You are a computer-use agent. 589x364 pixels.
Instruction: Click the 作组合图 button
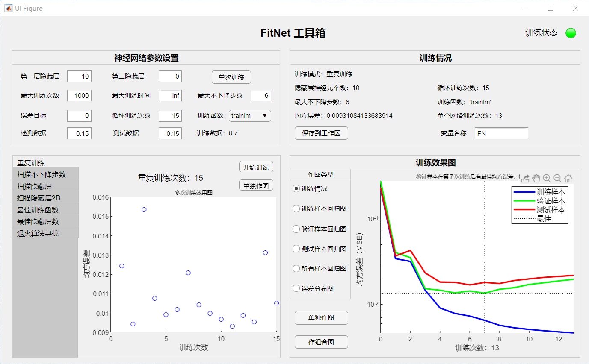321,342
